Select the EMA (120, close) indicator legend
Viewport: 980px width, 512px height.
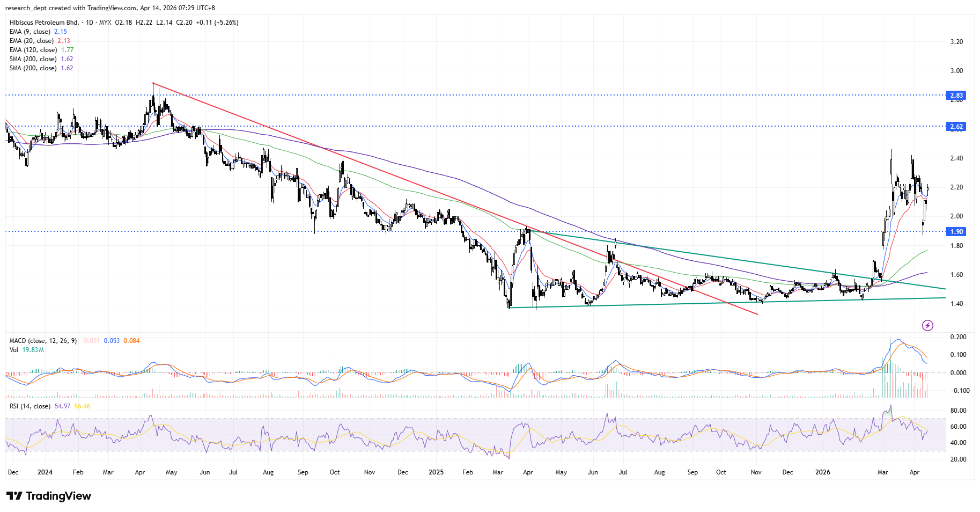(x=33, y=50)
